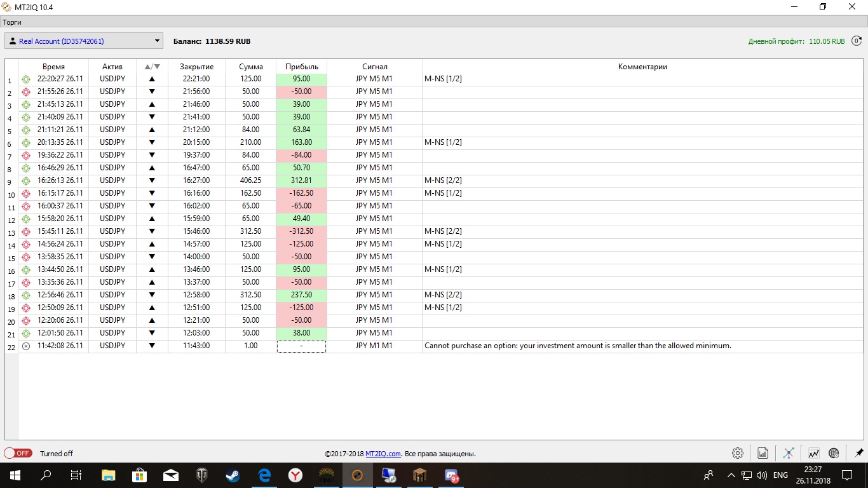The width and height of the screenshot is (868, 488).
Task: Click the cancelled status icon in row 22
Action: tap(26, 346)
